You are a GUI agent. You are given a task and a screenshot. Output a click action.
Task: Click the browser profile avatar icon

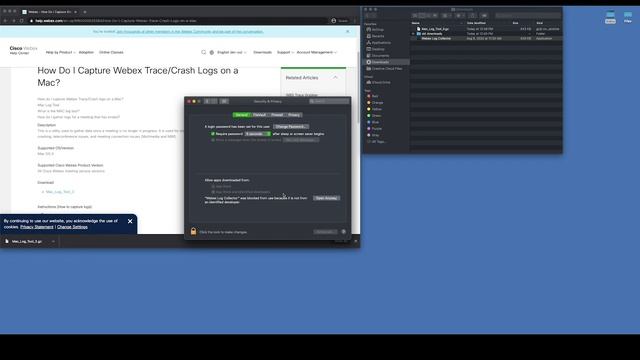tap(333, 20)
